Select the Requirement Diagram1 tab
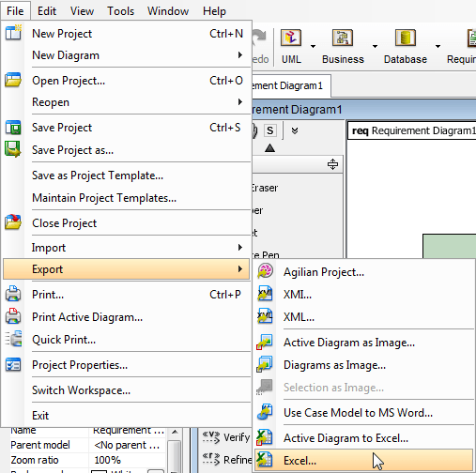476x473 pixels. coord(291,85)
